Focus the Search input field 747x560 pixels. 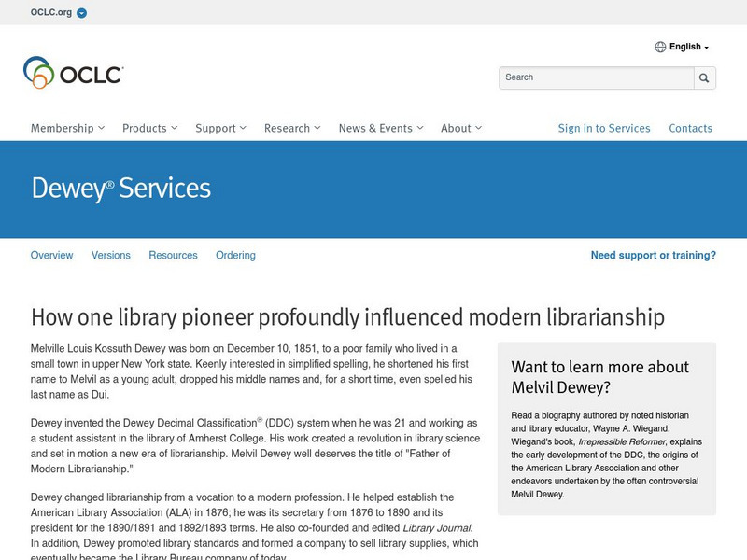(x=596, y=77)
